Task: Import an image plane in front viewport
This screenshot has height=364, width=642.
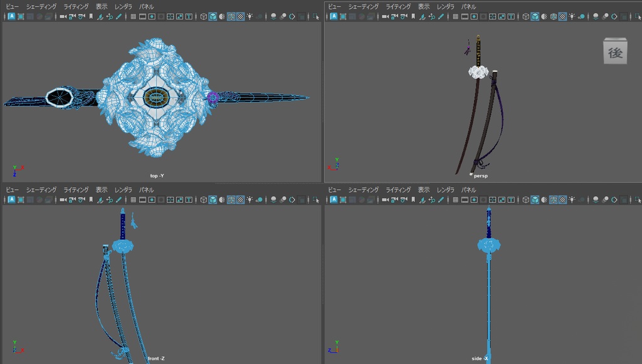Action: coord(100,200)
